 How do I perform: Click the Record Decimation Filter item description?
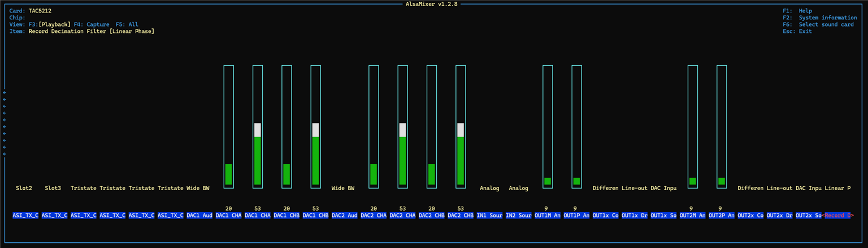click(x=92, y=31)
